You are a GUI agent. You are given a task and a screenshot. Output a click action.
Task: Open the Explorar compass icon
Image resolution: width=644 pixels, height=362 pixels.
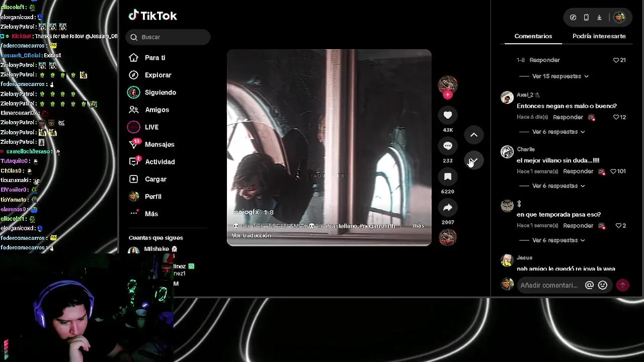pyautogui.click(x=133, y=75)
